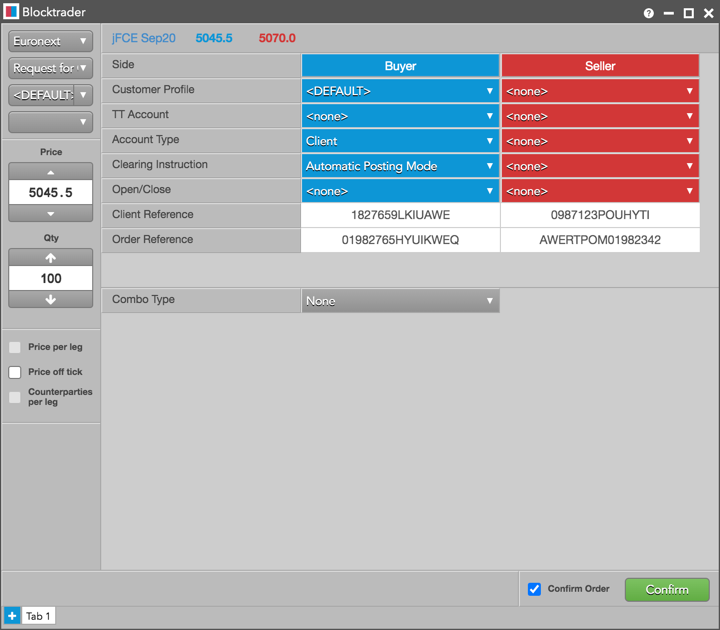Open Seller Clearing Instruction dropdown
This screenshot has width=720, height=630.
600,166
